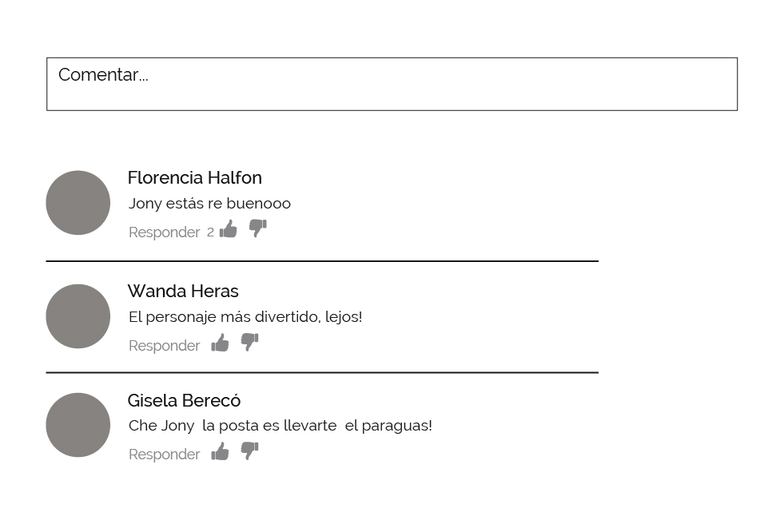
Task: Dislike Florencia Halfon's comment
Action: (x=257, y=228)
